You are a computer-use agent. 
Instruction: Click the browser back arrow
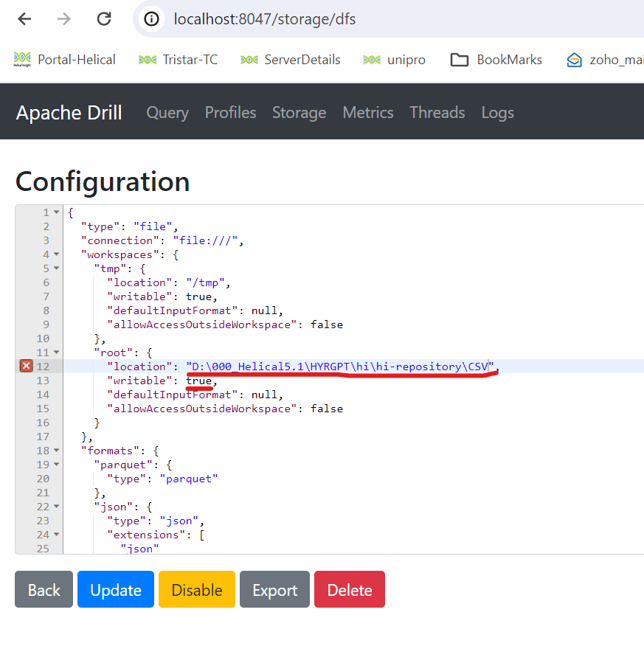(25, 19)
